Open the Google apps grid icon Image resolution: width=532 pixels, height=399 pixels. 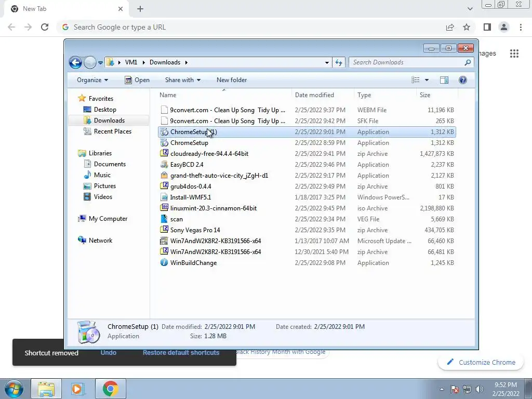click(514, 54)
